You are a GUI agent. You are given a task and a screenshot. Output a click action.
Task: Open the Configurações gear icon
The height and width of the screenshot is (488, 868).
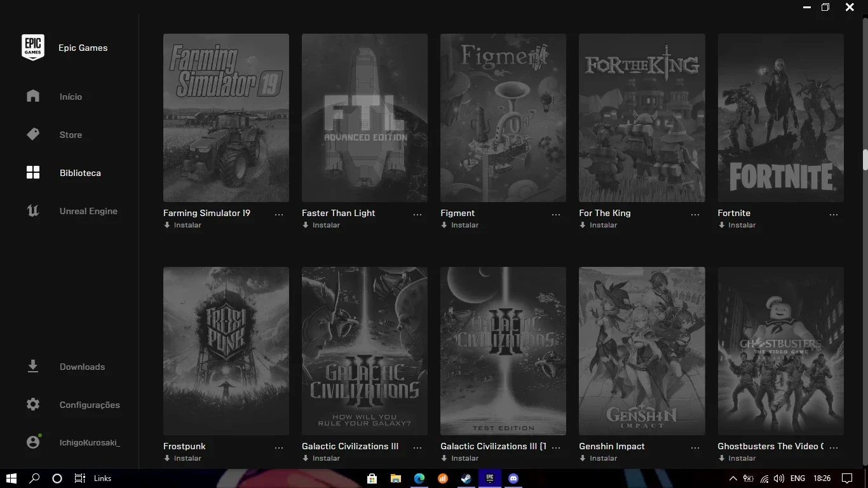click(x=33, y=404)
